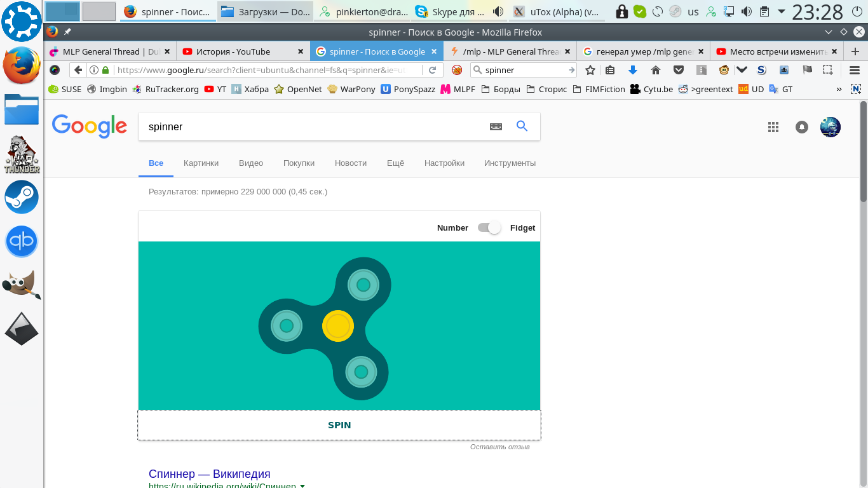Select the Новости search tab
This screenshot has height=488, width=868.
(x=351, y=163)
